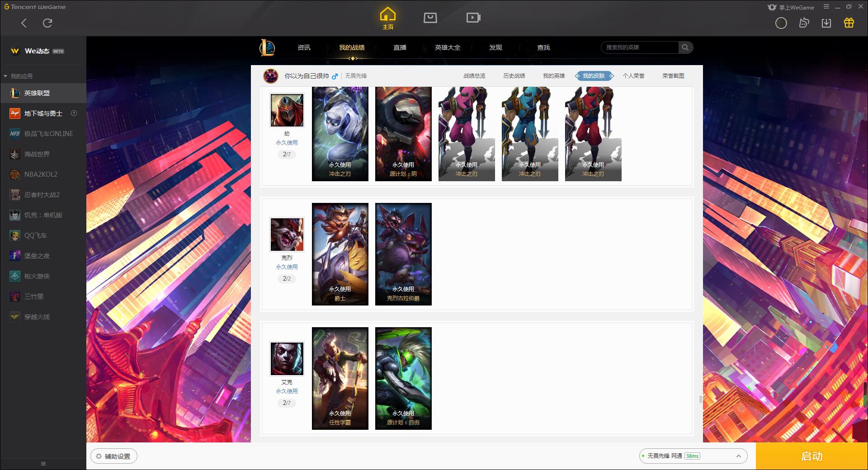Image resolution: width=868 pixels, height=470 pixels.
Task: Open the 资讯 tab
Action: [304, 47]
